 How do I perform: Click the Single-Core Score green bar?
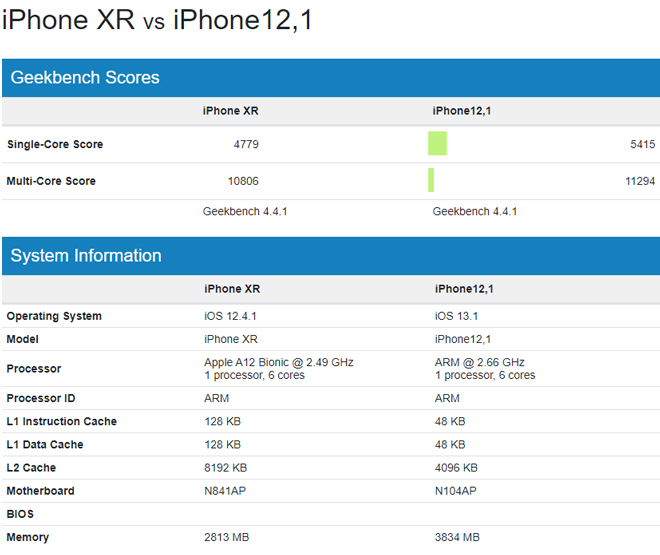[437, 144]
